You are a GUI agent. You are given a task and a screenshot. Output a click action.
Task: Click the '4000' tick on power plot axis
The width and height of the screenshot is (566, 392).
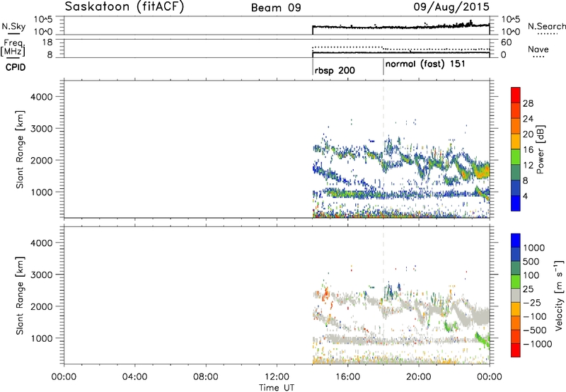point(42,97)
